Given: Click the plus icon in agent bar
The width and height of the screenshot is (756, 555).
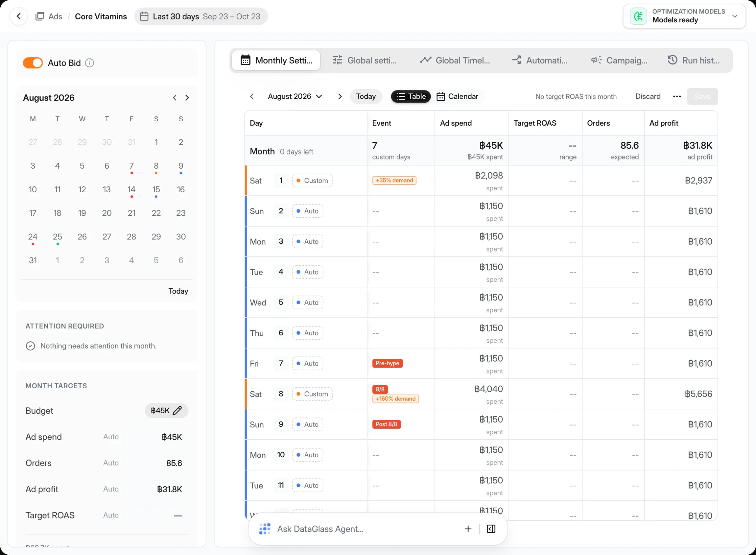Looking at the screenshot, I should [468, 529].
